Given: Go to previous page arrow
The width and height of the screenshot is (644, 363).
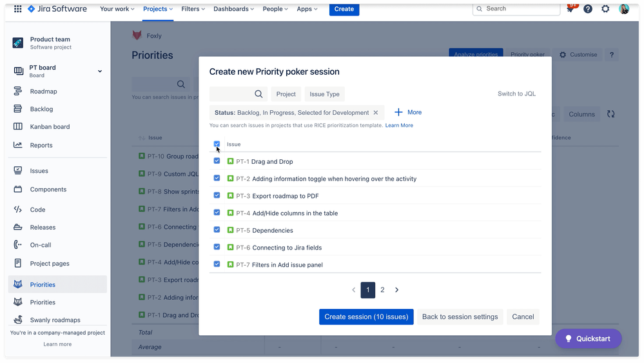Looking at the screenshot, I should [x=354, y=290].
